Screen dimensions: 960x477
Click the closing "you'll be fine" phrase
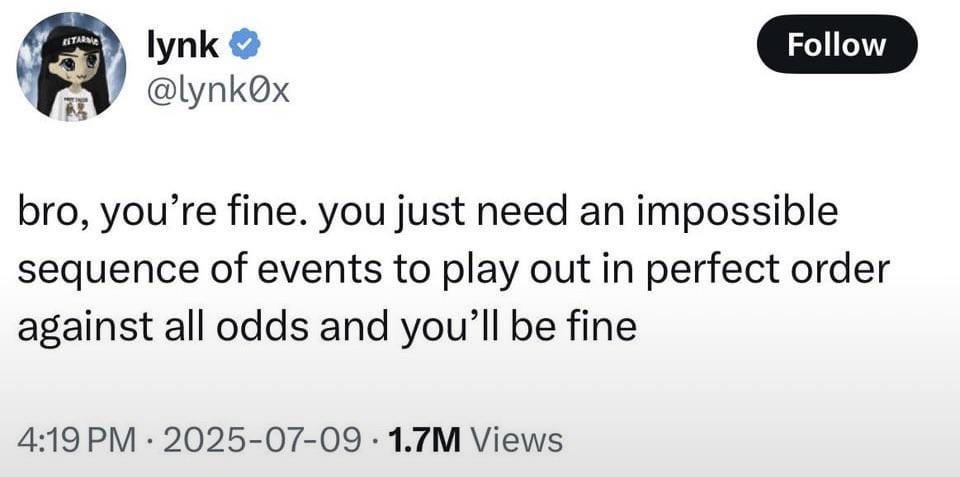point(532,327)
